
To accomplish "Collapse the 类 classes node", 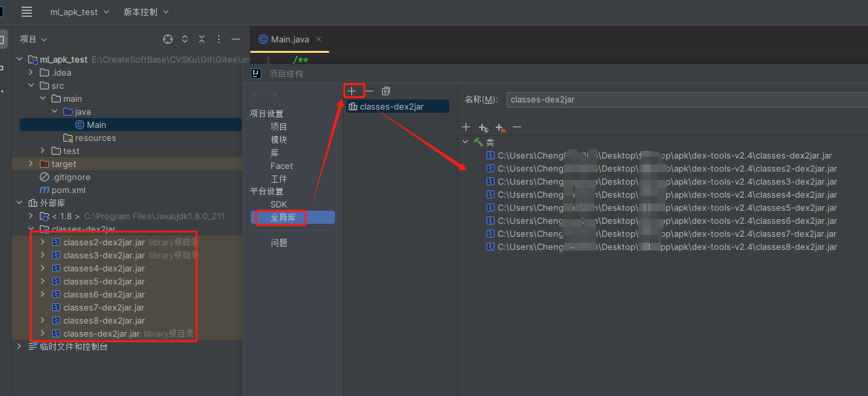I will point(465,142).
